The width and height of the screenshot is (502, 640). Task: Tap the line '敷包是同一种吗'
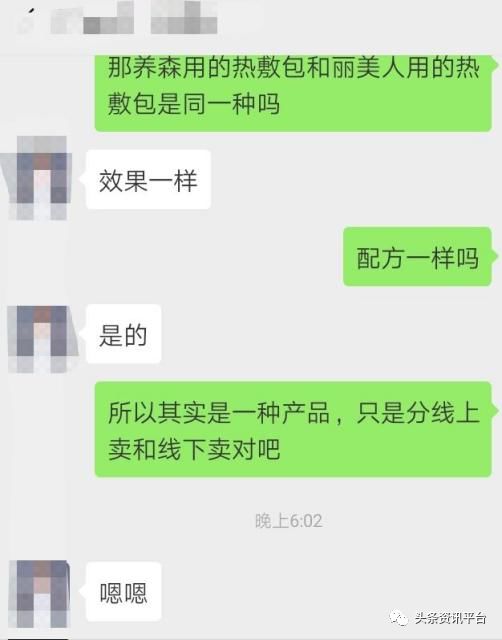194,104
